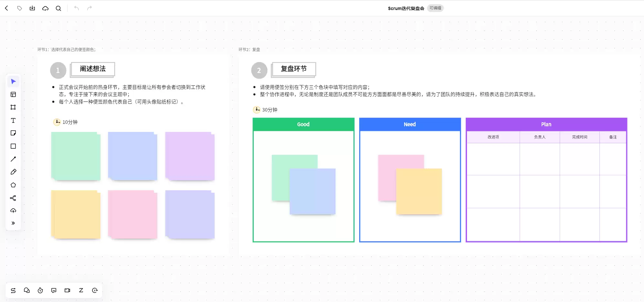Click the 复盘环节 title label
The image size is (644, 302).
[x=294, y=69]
